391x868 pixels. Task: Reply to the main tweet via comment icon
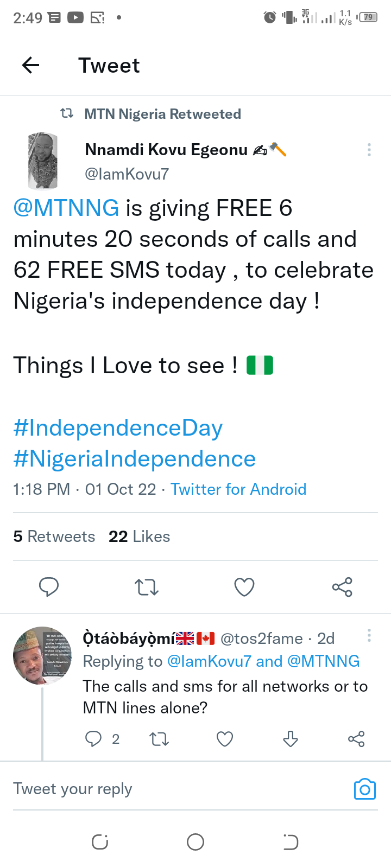click(x=49, y=587)
